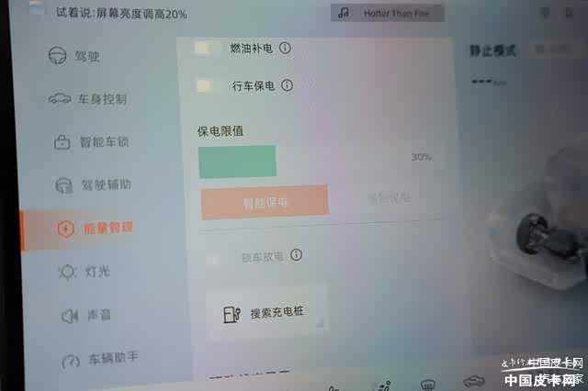Show info for 锁车放电
The image size is (588, 391).
click(x=296, y=255)
